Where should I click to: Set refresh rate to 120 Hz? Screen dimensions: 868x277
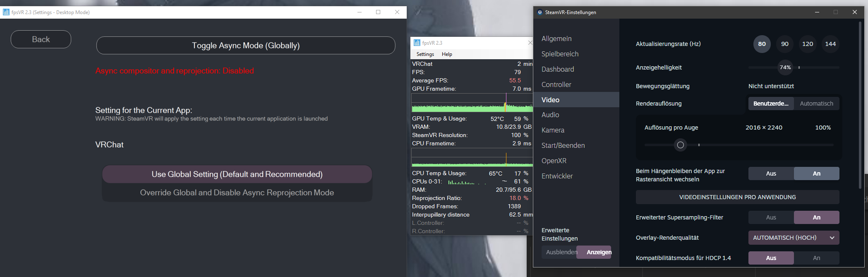808,44
